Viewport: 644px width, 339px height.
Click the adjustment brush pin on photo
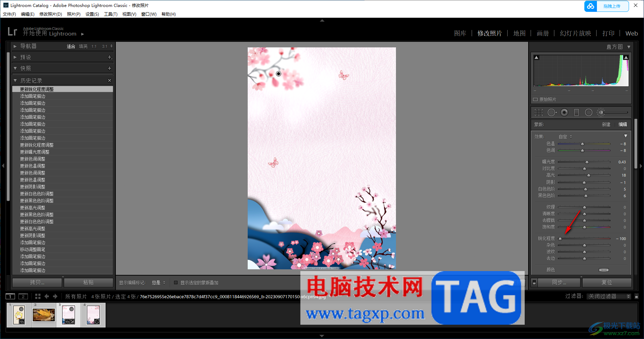coord(278,74)
